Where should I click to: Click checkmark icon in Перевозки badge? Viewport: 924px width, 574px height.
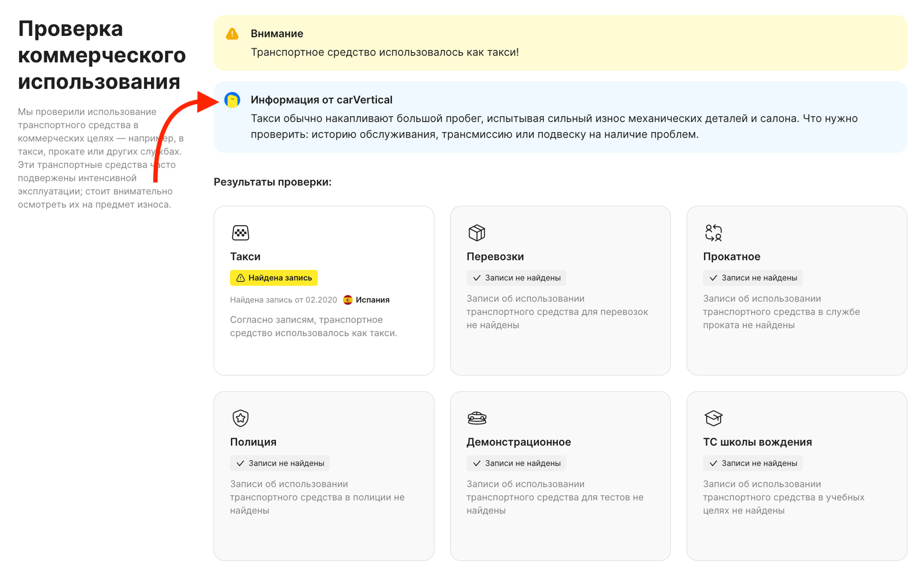tap(477, 278)
